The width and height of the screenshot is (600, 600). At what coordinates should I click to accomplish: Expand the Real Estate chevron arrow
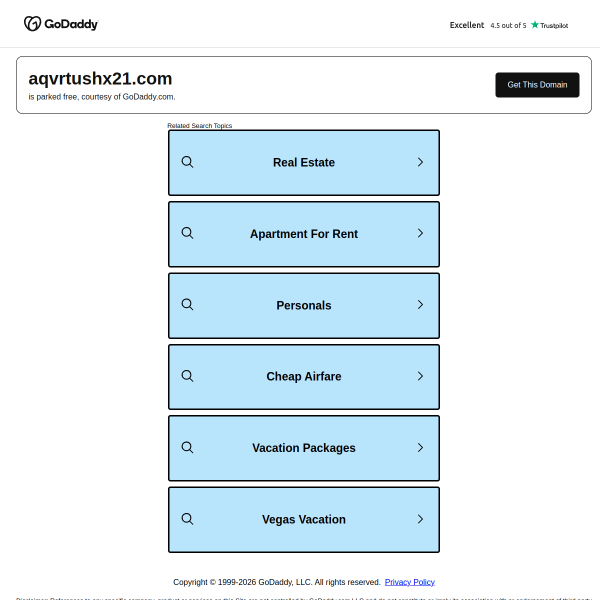(420, 162)
